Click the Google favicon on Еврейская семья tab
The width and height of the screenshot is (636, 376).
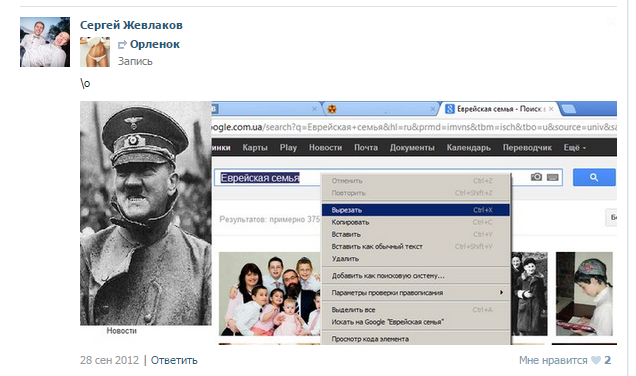pyautogui.click(x=449, y=109)
